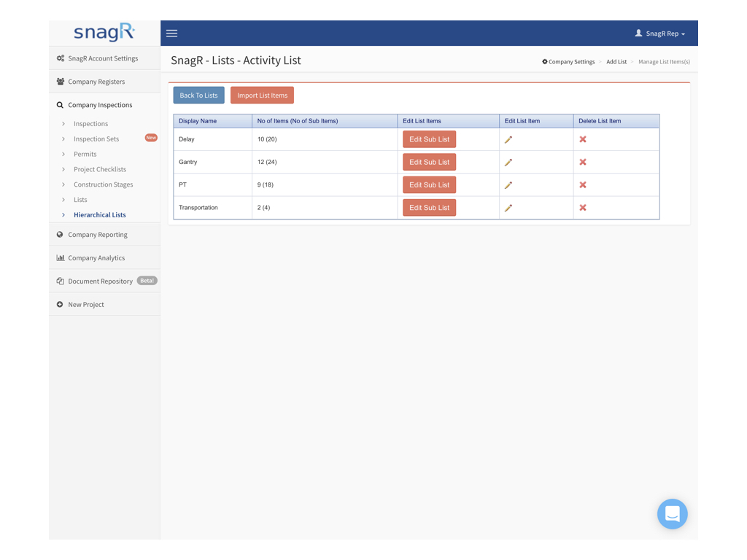This screenshot has width=747, height=560.
Task: Click New Project in sidebar
Action: point(104,304)
